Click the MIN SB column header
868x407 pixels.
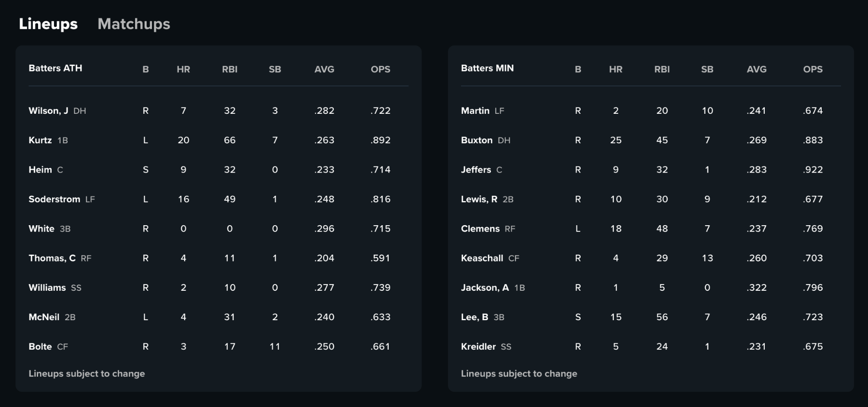(707, 69)
